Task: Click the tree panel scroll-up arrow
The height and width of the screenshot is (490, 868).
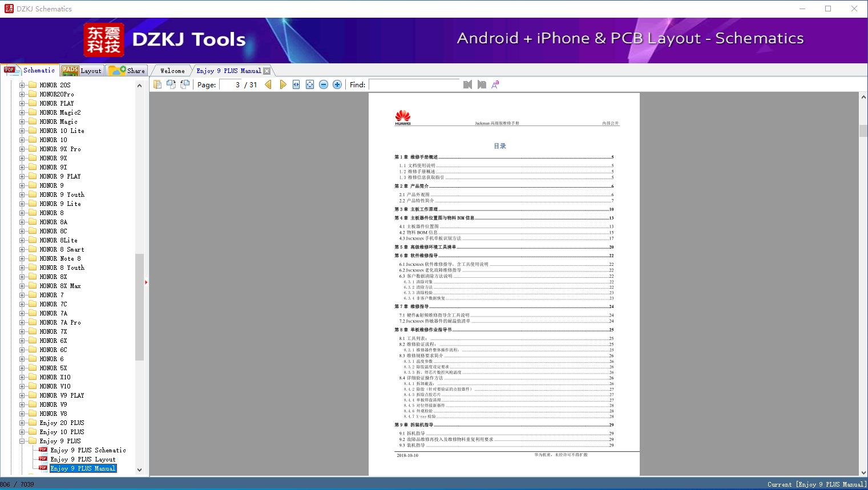Action: [x=139, y=86]
